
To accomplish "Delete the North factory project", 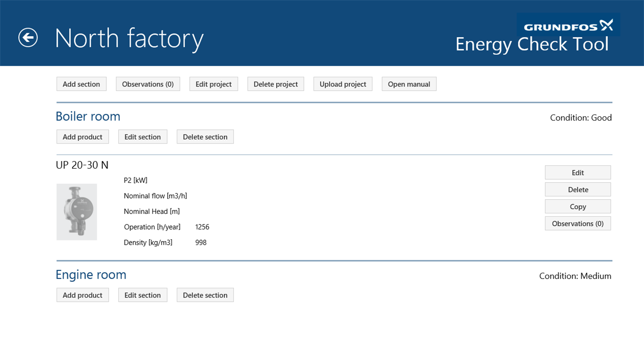I will point(275,84).
